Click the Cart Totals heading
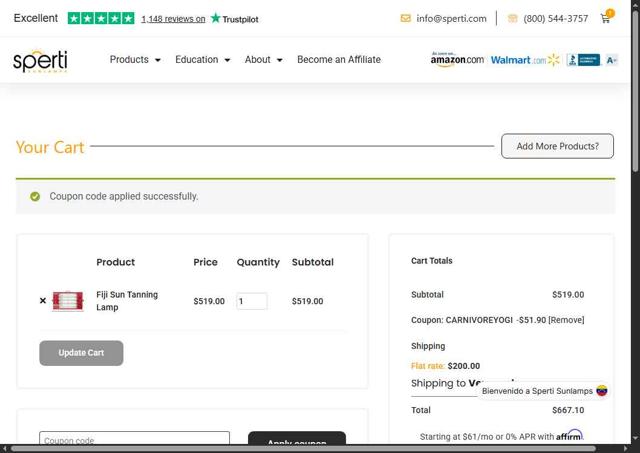640x453 pixels. 431,261
